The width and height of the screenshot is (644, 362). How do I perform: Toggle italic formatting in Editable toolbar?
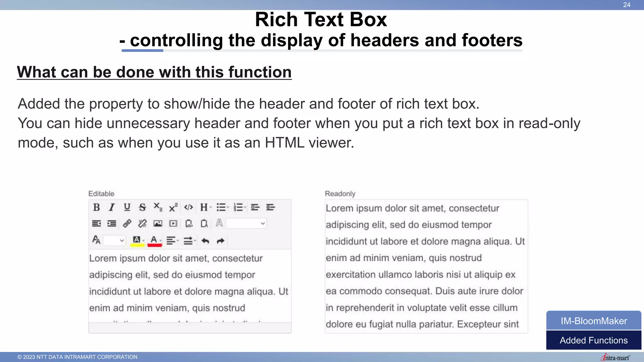[x=112, y=207]
